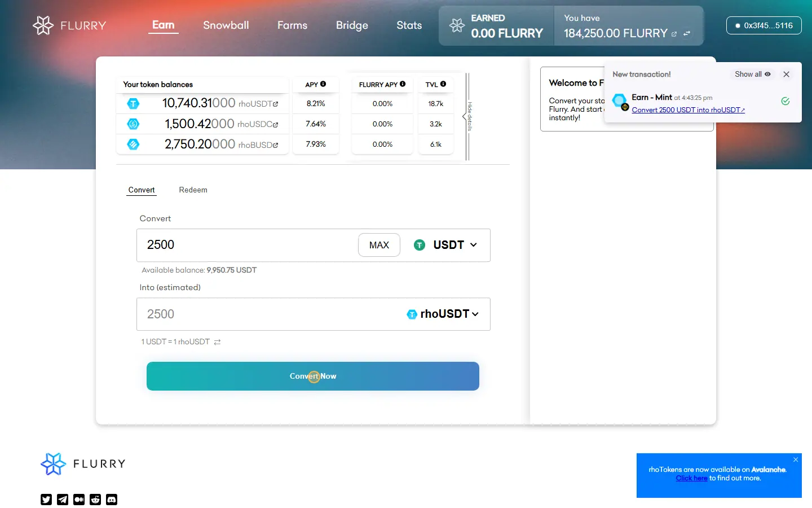Click the info icon next to TVL
The width and height of the screenshot is (812, 508).
[443, 84]
